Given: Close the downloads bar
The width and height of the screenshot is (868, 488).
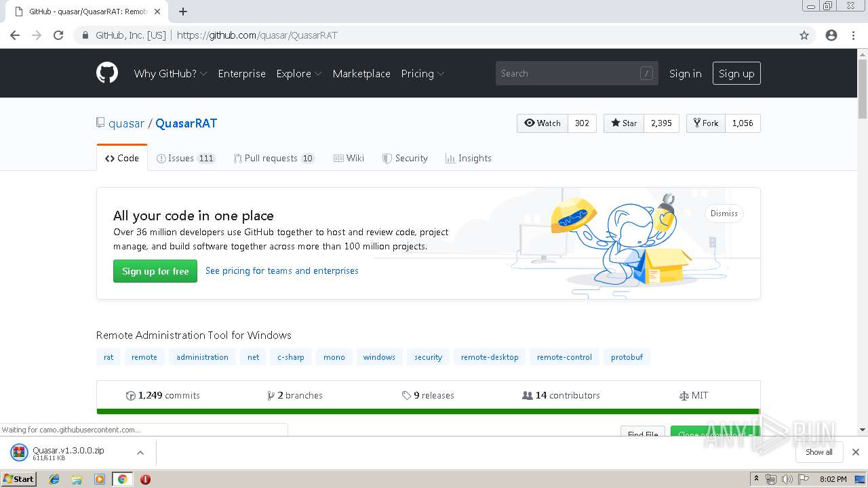Looking at the screenshot, I should (856, 452).
